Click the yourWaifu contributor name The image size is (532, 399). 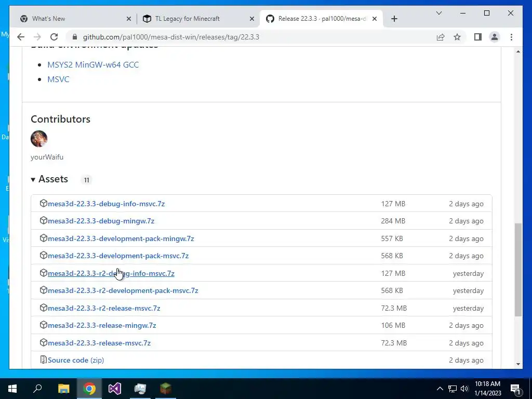[47, 157]
